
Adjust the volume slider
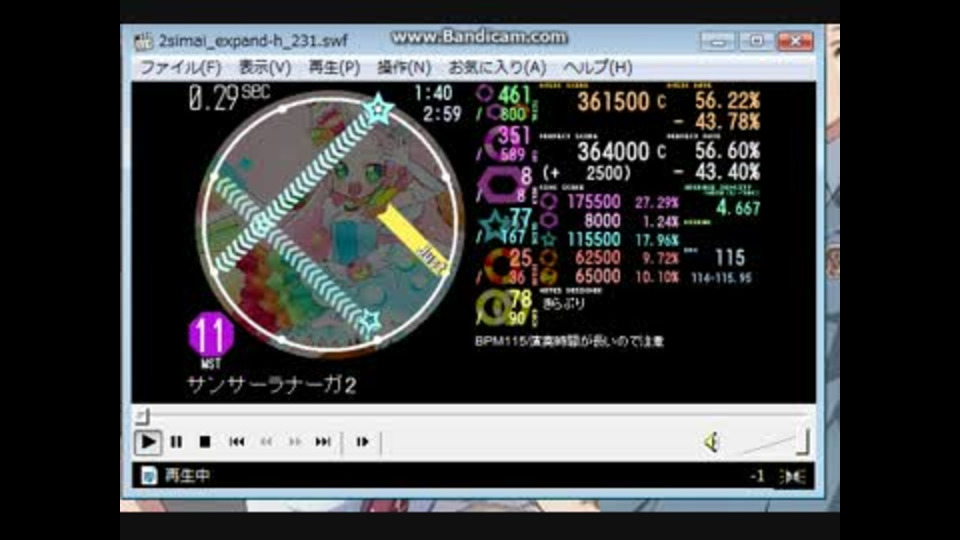click(776, 443)
